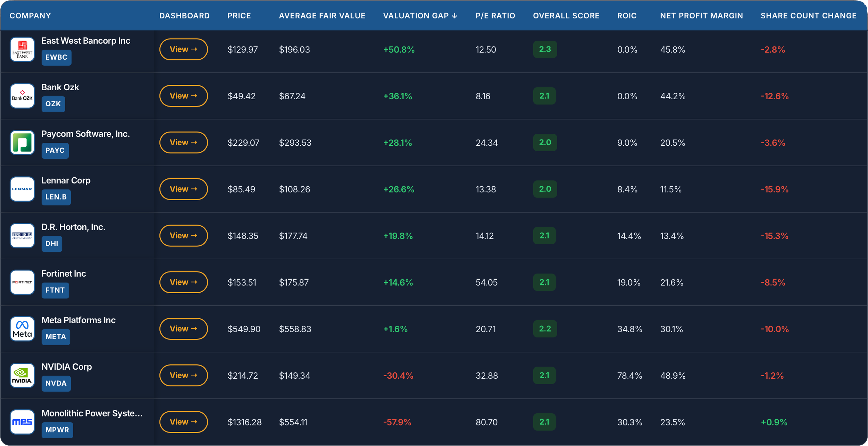
Task: Click the Fortinet logo icon
Action: (x=22, y=282)
